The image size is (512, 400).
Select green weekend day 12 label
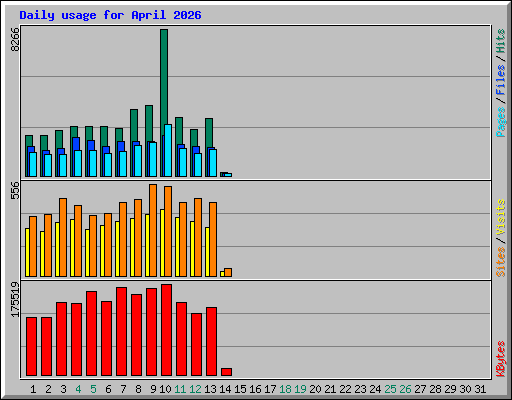click(195, 389)
